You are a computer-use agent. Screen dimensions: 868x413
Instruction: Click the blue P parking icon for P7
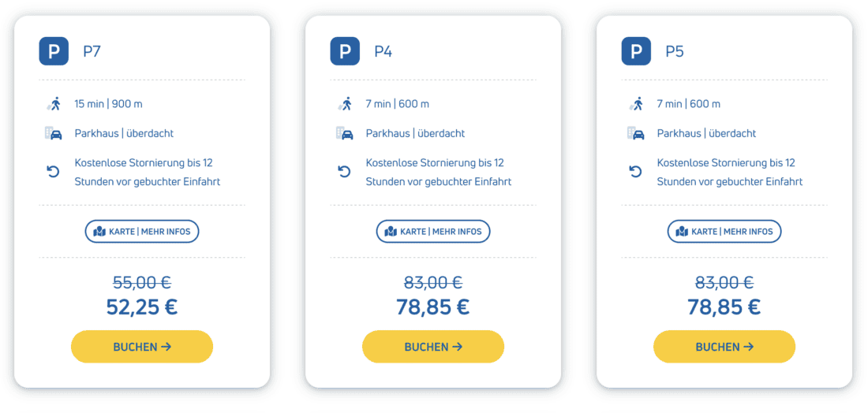54,52
